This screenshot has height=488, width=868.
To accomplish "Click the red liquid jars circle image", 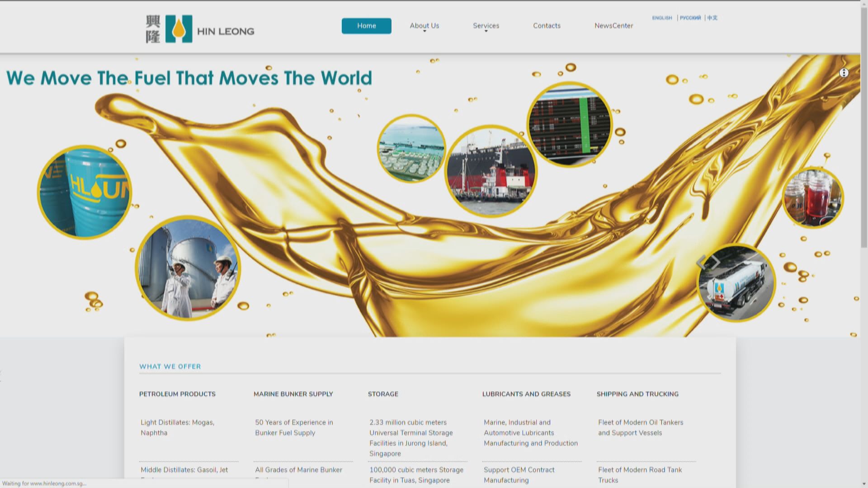I will [812, 197].
